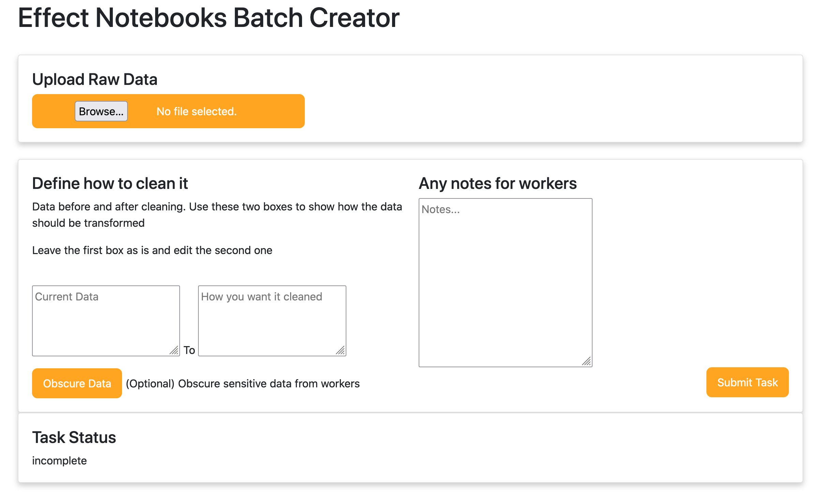Click inside the Notes text area

point(505,282)
